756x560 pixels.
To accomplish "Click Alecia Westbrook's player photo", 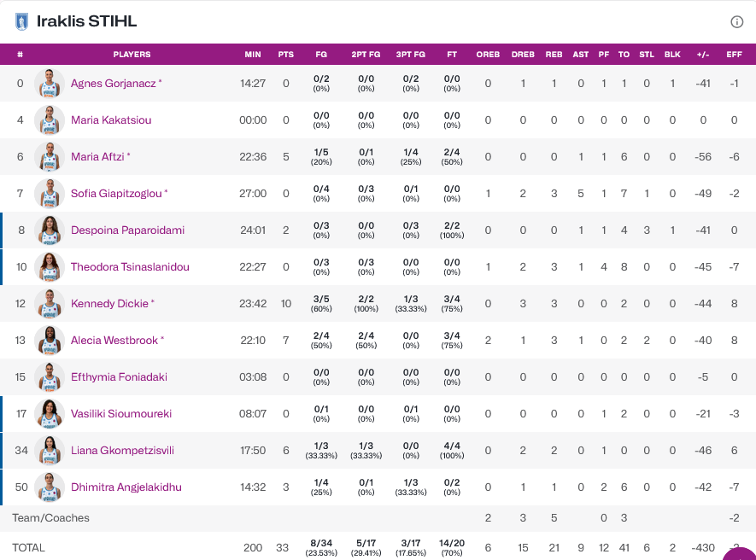I will (x=50, y=341).
